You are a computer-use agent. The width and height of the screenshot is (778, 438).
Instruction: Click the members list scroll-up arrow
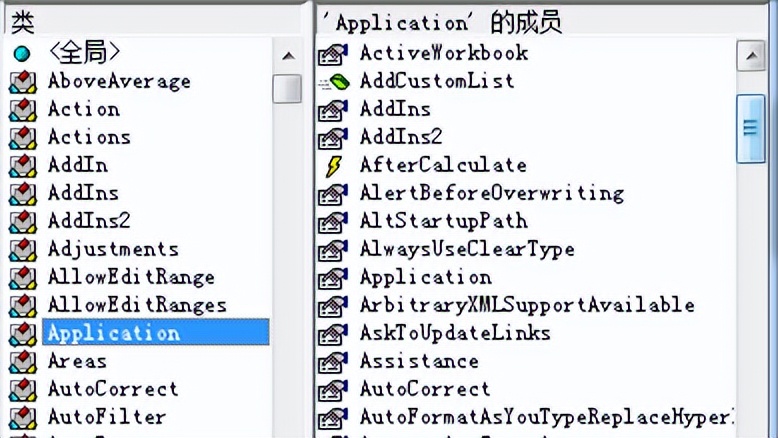(x=751, y=56)
